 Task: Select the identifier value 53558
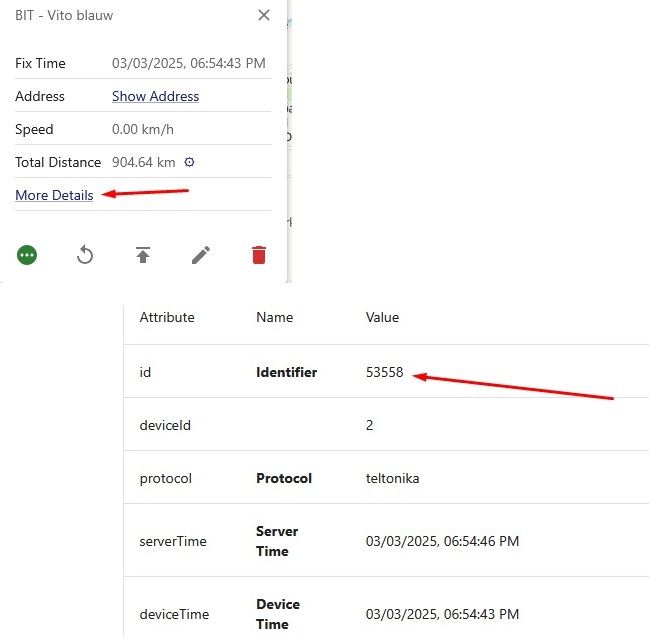384,372
